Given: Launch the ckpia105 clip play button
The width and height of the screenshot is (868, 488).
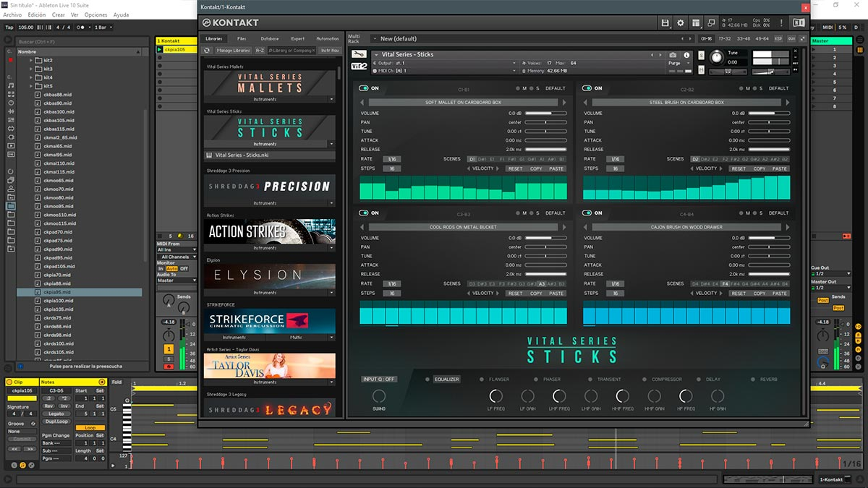Looking at the screenshot, I should tap(161, 50).
